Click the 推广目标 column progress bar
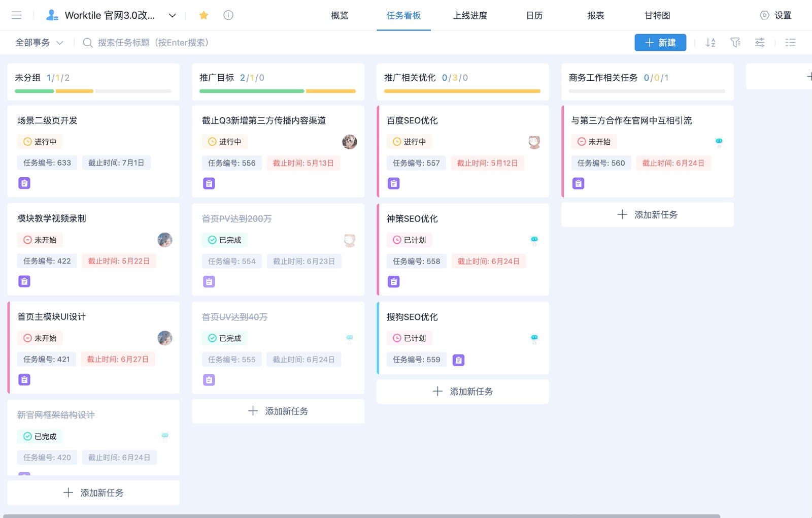812x518 pixels. [x=278, y=91]
